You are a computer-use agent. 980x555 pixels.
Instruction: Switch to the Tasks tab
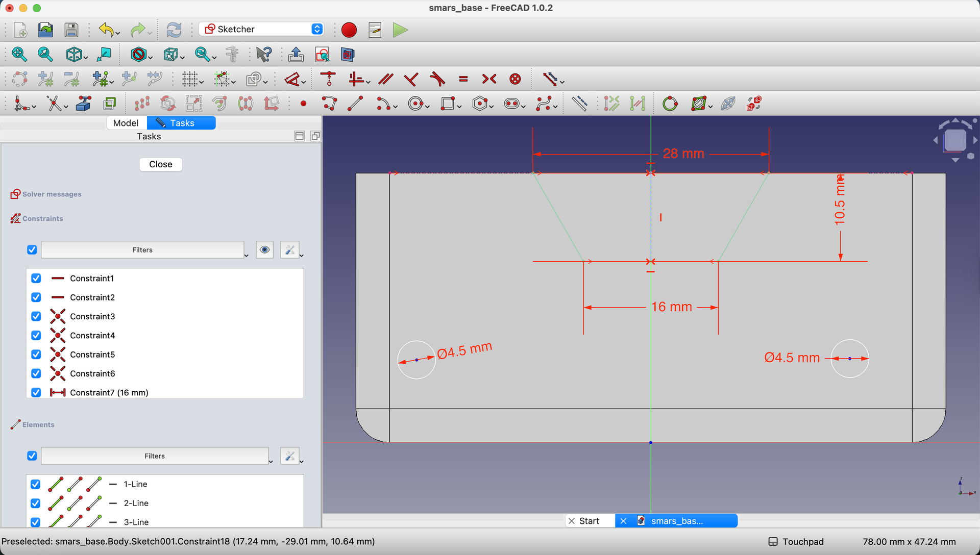point(181,123)
